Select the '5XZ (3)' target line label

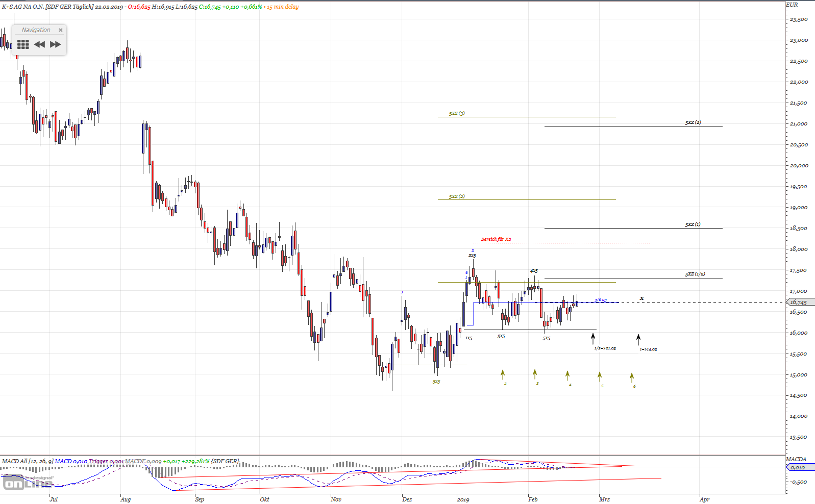457,113
